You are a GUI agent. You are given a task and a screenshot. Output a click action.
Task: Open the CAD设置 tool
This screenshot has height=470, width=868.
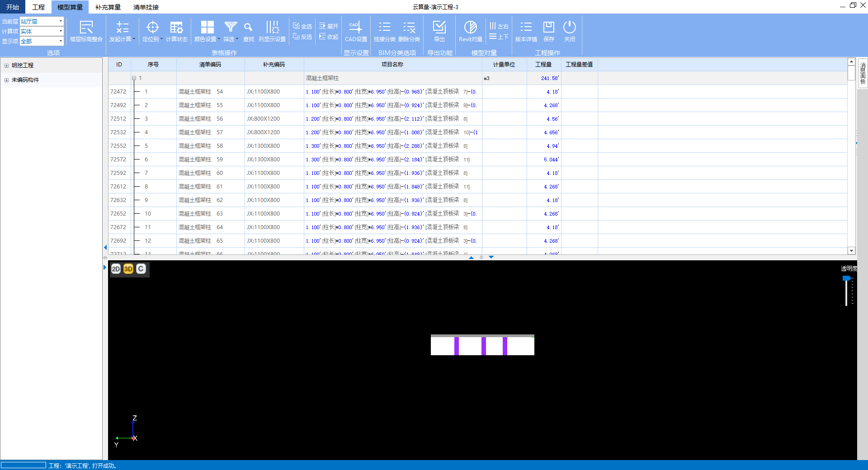pyautogui.click(x=356, y=28)
